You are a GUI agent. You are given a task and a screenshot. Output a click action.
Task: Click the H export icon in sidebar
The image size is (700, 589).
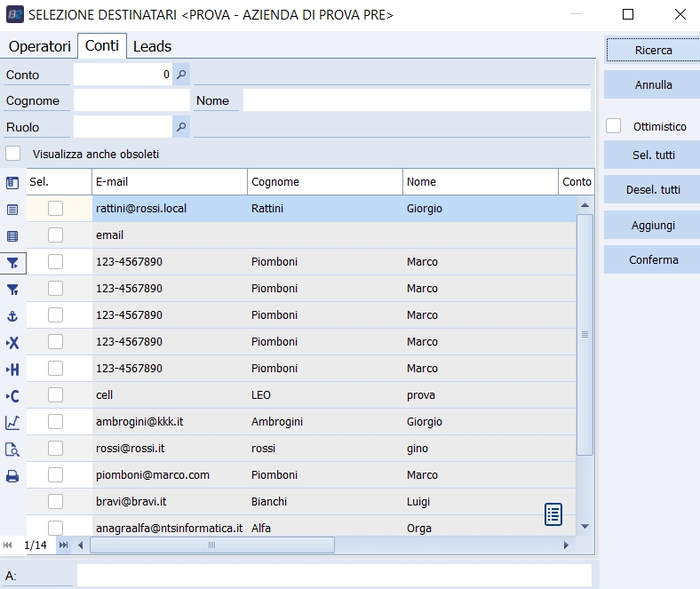point(12,370)
